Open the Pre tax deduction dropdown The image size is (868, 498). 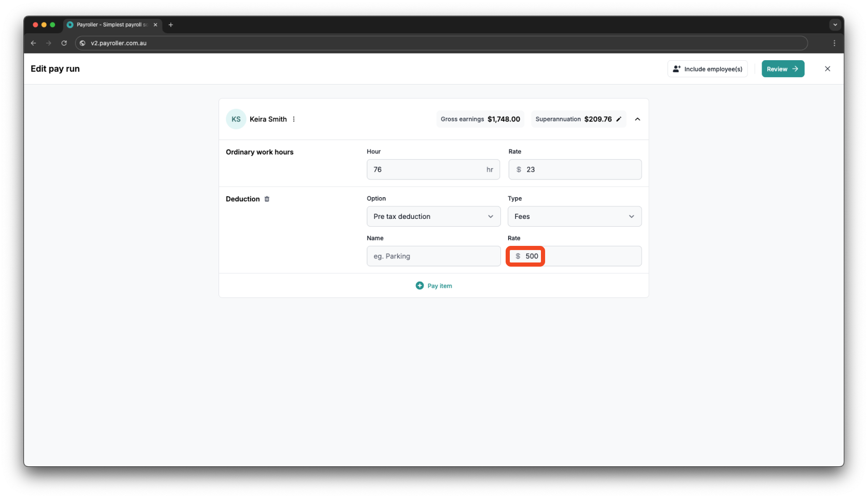click(x=433, y=216)
